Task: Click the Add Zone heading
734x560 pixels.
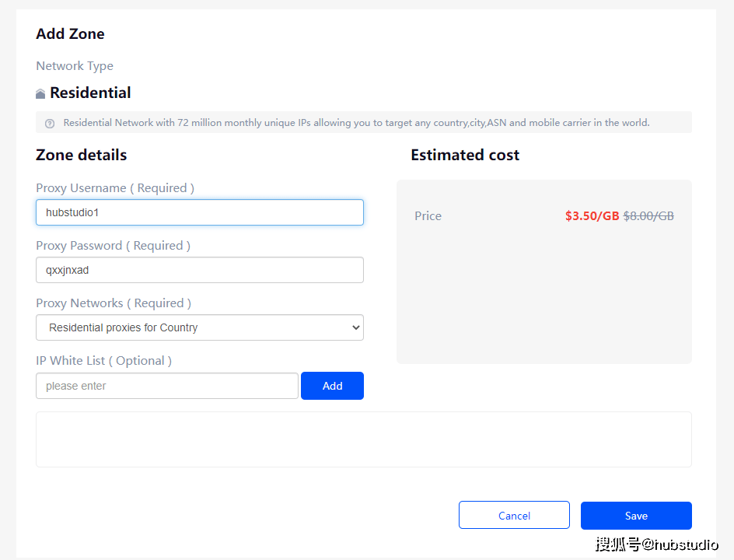Action: pyautogui.click(x=70, y=34)
